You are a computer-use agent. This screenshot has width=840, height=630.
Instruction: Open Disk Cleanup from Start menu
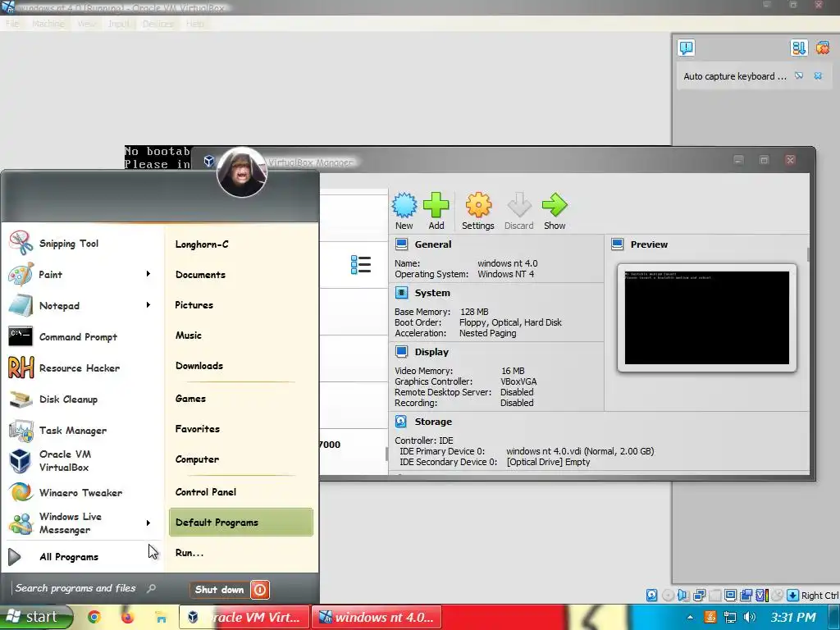pos(83,399)
